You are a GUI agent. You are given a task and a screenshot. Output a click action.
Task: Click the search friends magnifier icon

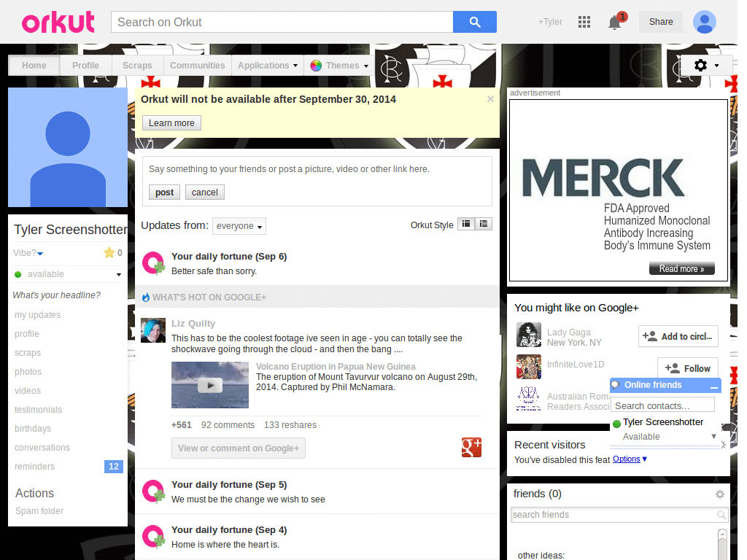(x=721, y=515)
